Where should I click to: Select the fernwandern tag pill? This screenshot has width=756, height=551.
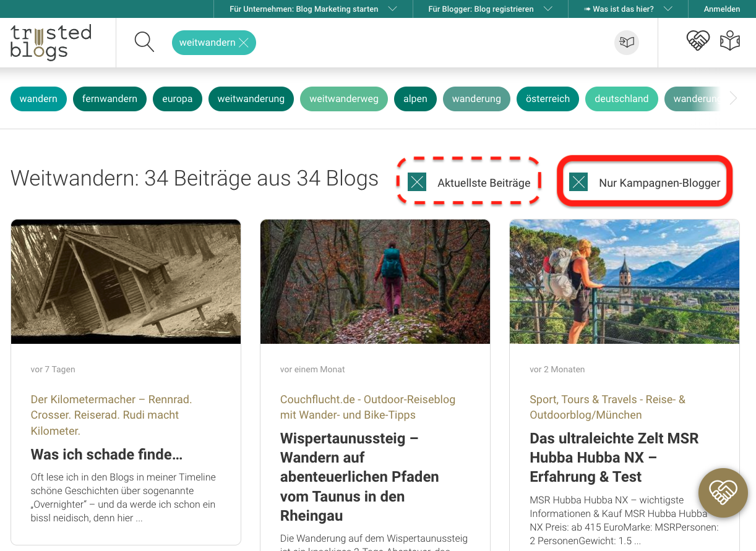tap(110, 99)
